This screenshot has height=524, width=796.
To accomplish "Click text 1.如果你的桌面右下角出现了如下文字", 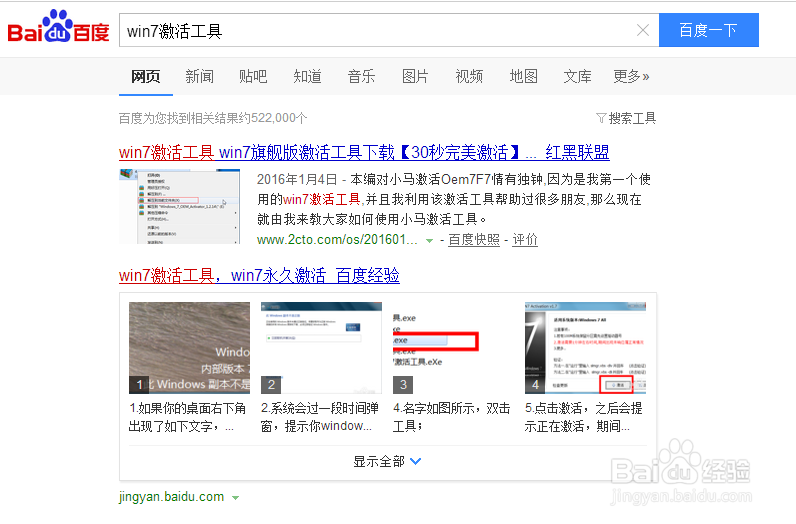I will click(x=187, y=417).
